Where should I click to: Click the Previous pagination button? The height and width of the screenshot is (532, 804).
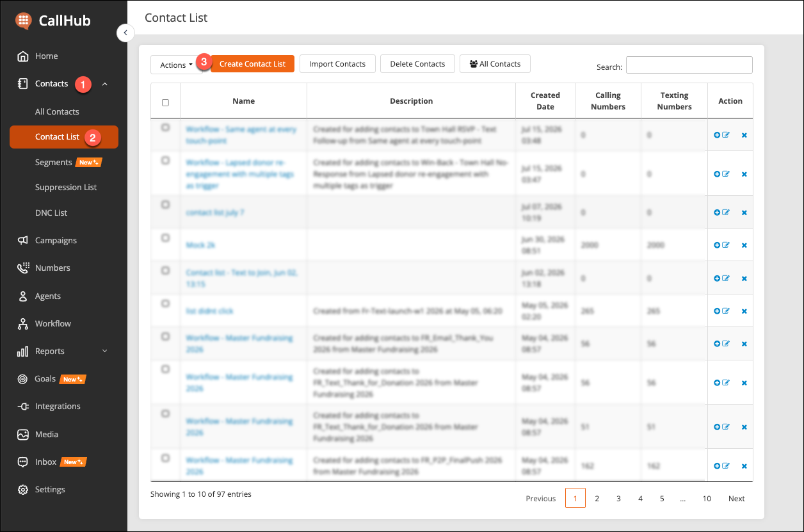pos(541,498)
